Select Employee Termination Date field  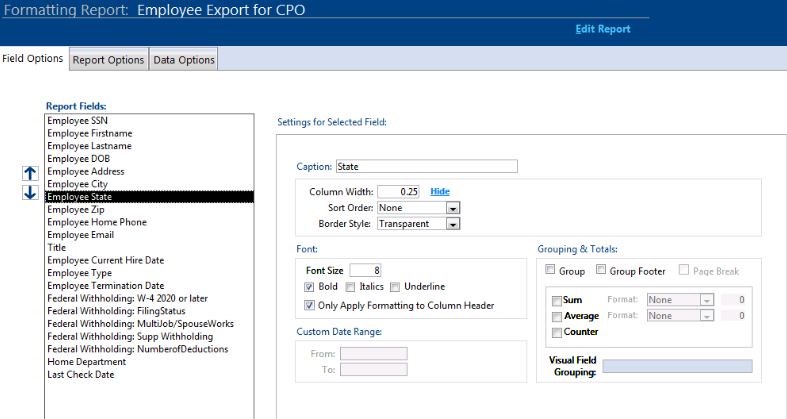pyautogui.click(x=149, y=286)
